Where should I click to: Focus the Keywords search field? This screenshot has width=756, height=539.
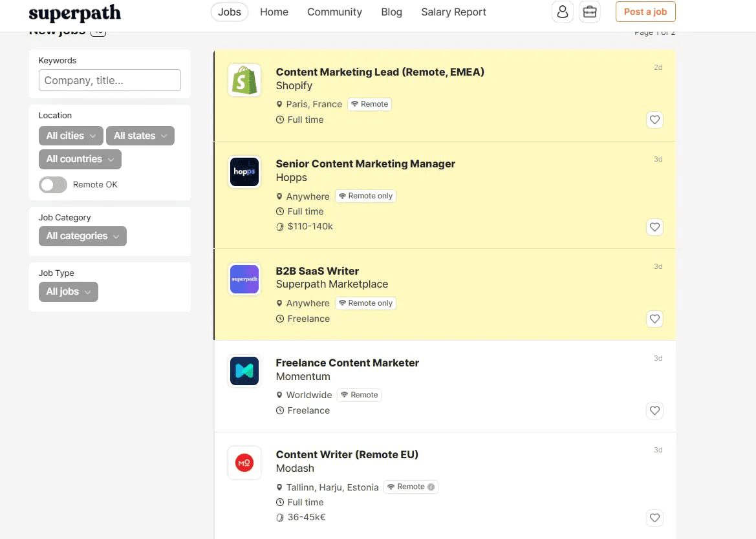point(110,80)
